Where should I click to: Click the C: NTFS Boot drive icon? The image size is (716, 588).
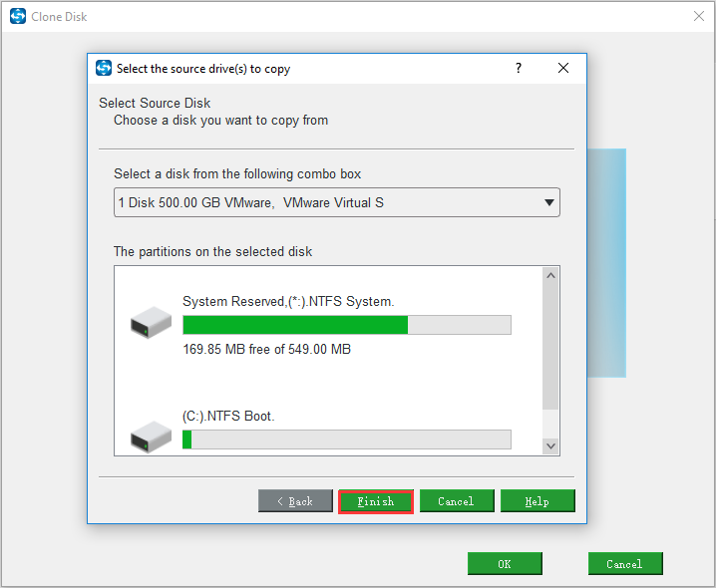click(x=151, y=437)
